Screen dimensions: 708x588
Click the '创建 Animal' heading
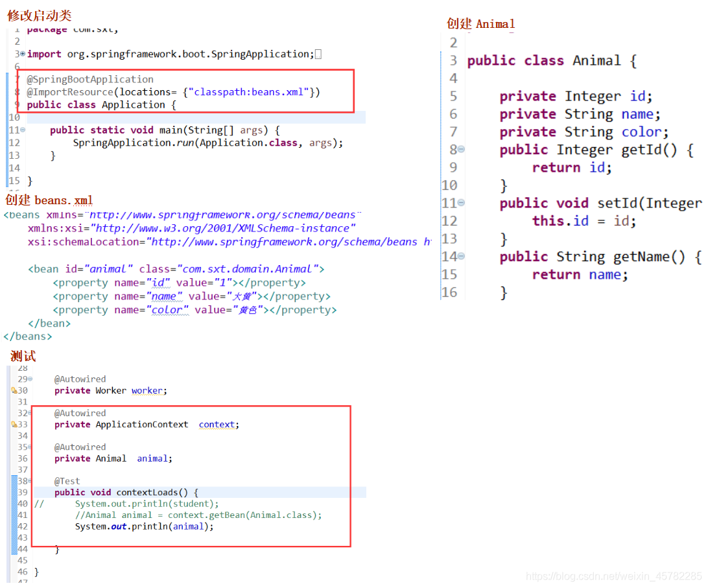481,23
